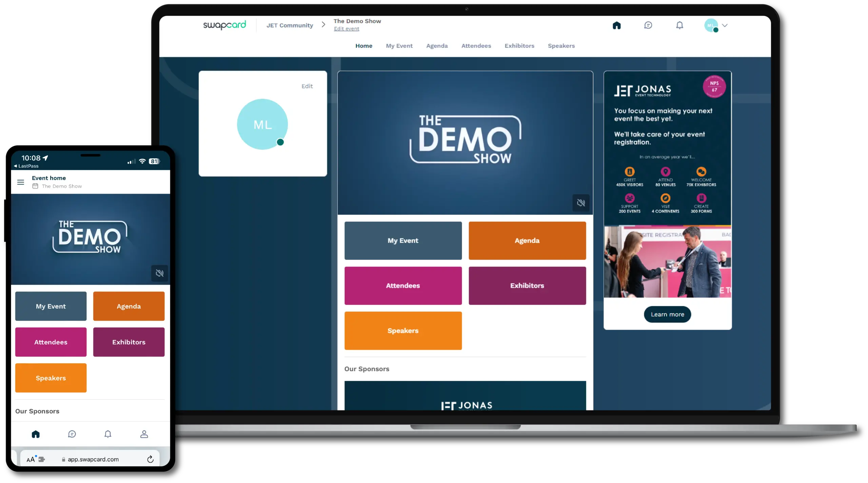This screenshot has width=868, height=483.
Task: Open the notifications bell in desktop header
Action: pos(679,25)
